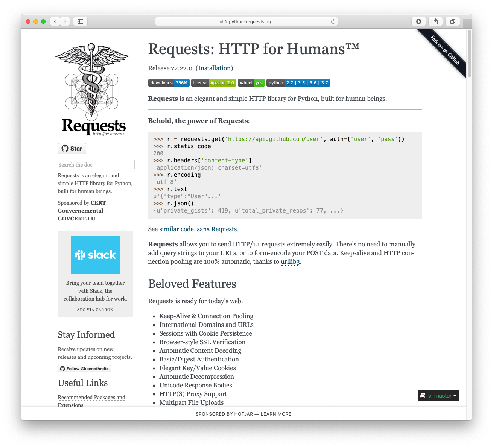Click the downloads 796M badge
493x448 pixels.
pos(169,83)
